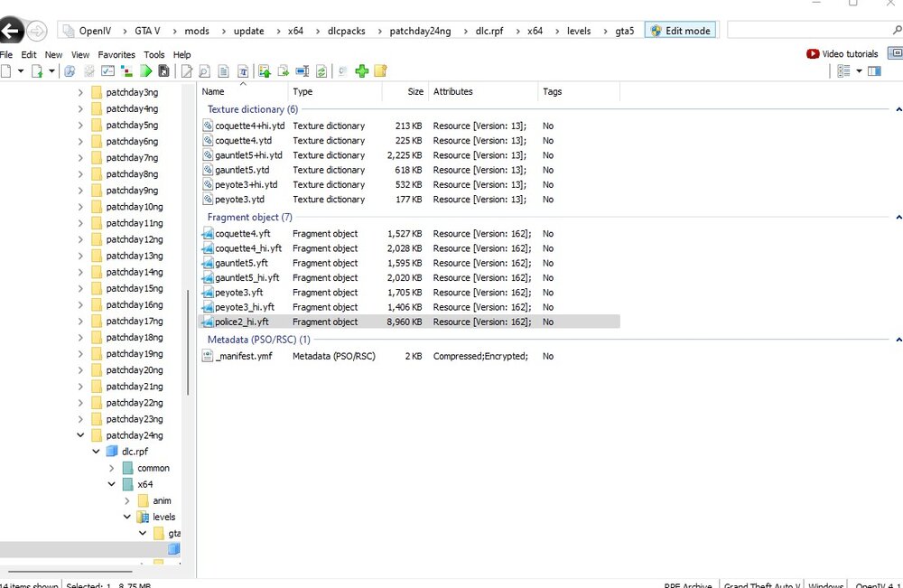Click the red-green blocks toolbar icon
Viewport: 903px width, 588px height.
(126, 70)
